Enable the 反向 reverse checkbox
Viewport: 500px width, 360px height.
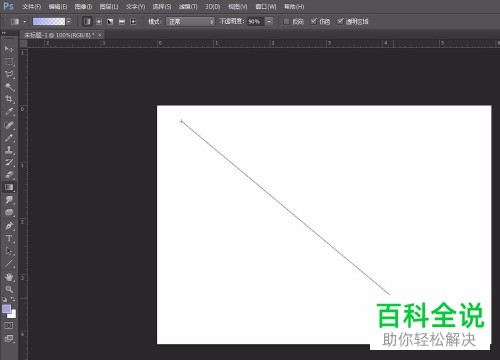(286, 22)
